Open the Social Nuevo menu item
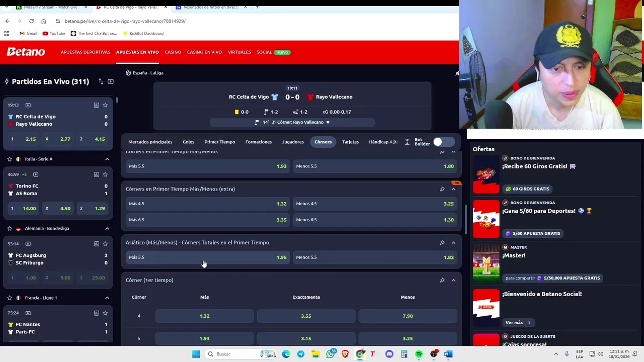The image size is (644, 362). point(273,52)
